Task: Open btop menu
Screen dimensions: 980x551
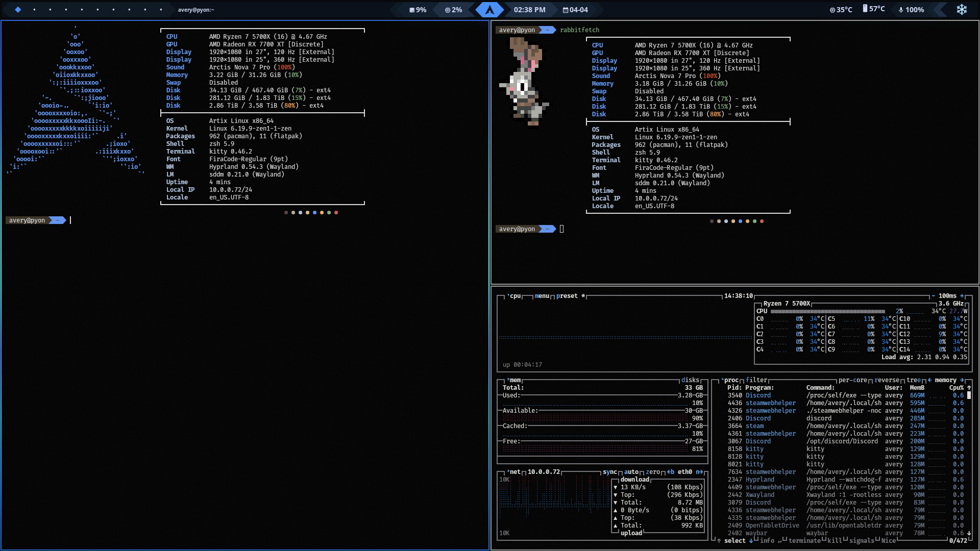Action: click(x=542, y=296)
